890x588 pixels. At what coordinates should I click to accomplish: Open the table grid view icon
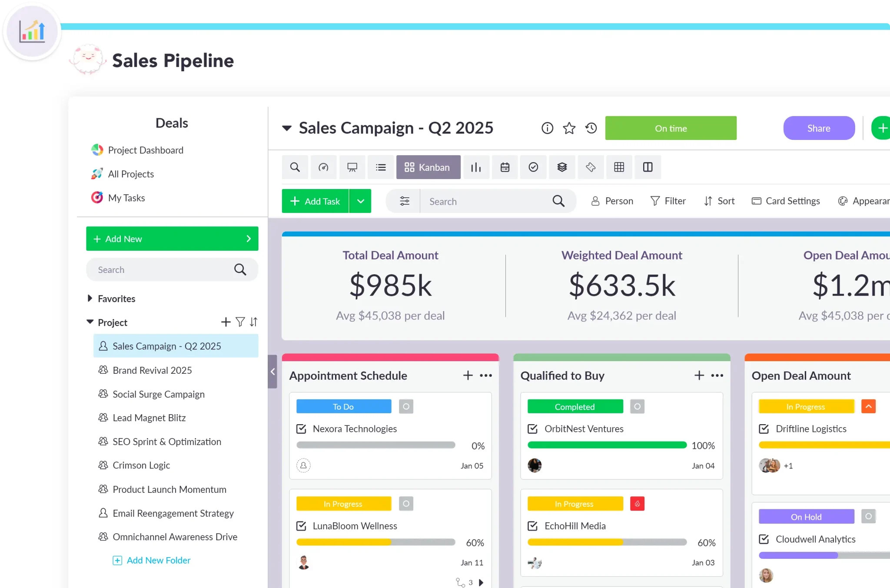[619, 167]
